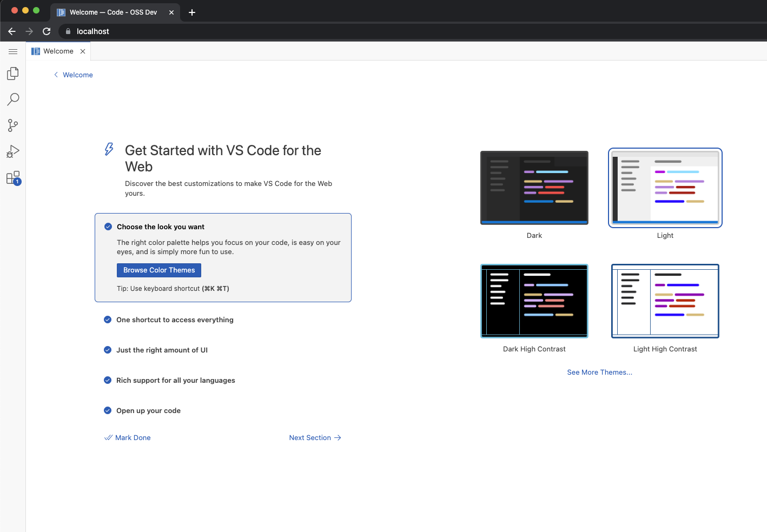Viewport: 767px width, 532px height.
Task: Open the Run and Debug view
Action: [x=13, y=151]
